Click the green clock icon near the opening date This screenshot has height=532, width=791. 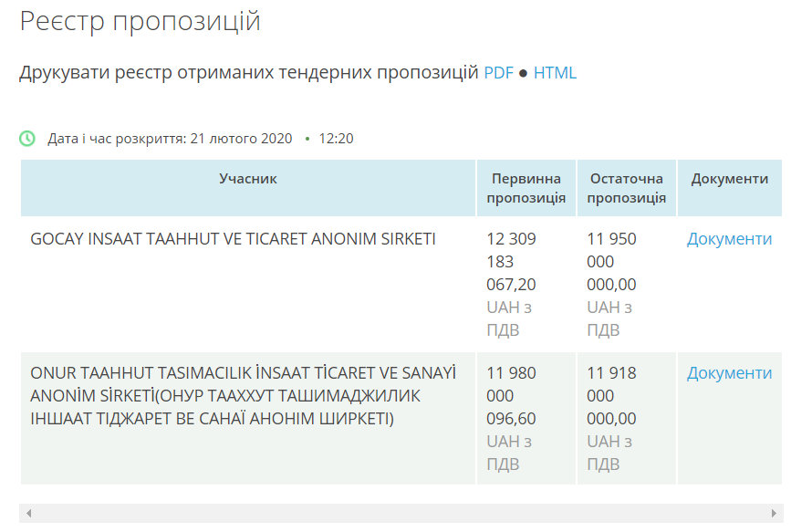pyautogui.click(x=27, y=139)
